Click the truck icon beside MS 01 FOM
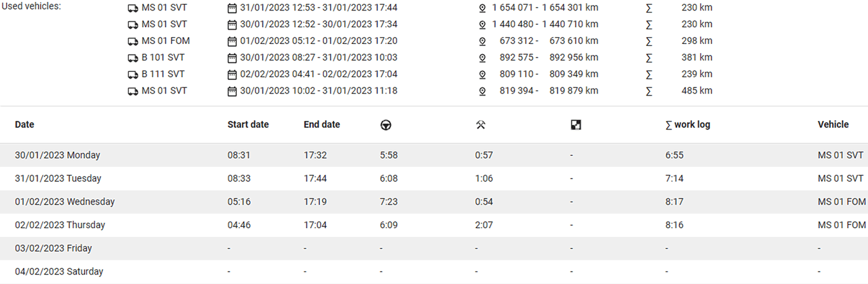The width and height of the screenshot is (868, 284). tap(132, 41)
